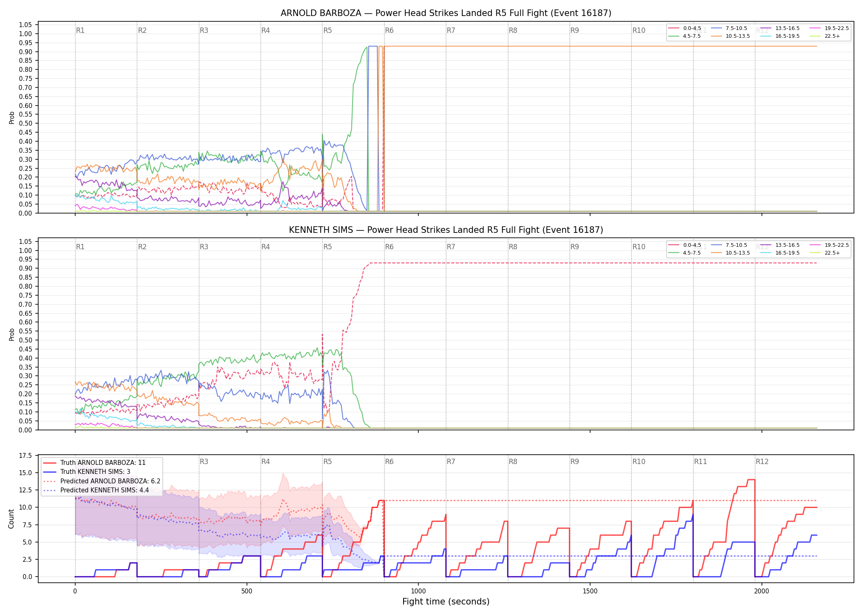Click the Count y-axis label
Screen dimensions: 863x616
[11, 519]
